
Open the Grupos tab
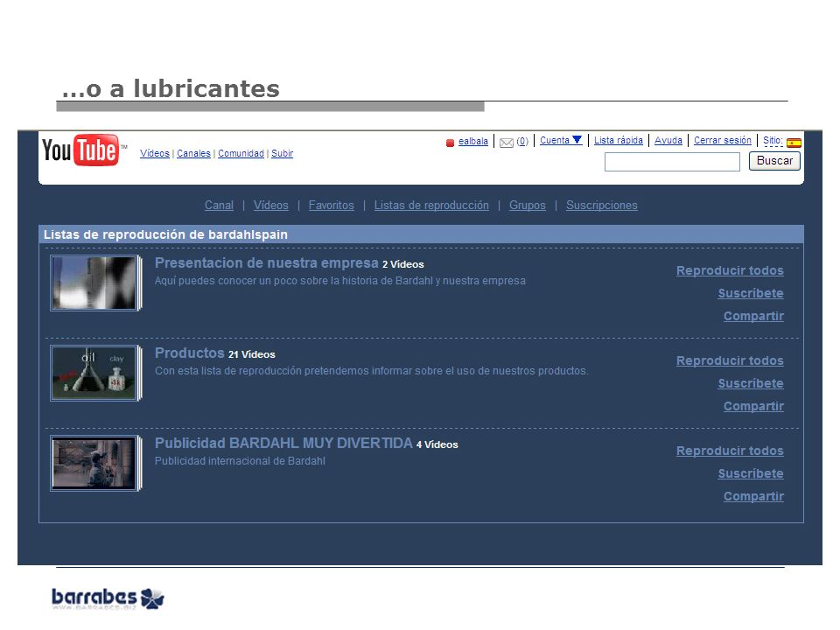527,205
